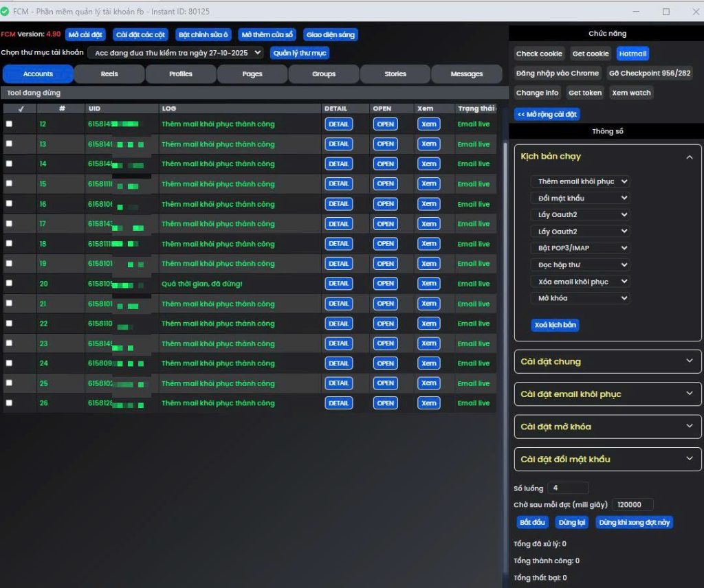Open the Bật POP3/IMAP script dropdown
Image resolution: width=704 pixels, height=588 pixels.
pos(580,248)
